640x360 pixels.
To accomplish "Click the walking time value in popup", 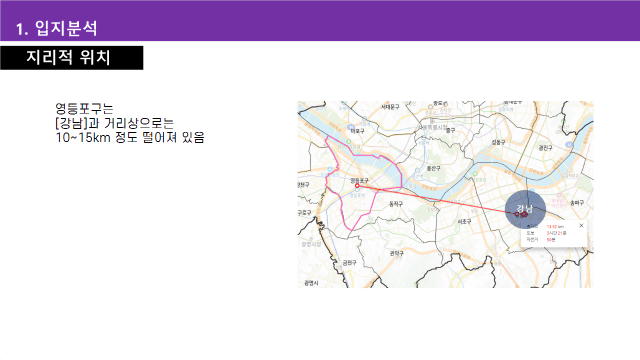I will 556,233.
